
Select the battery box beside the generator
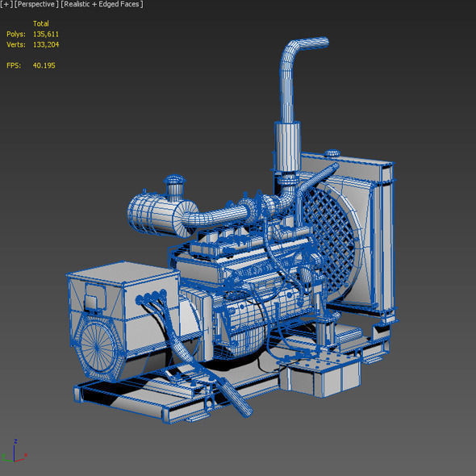[320, 375]
